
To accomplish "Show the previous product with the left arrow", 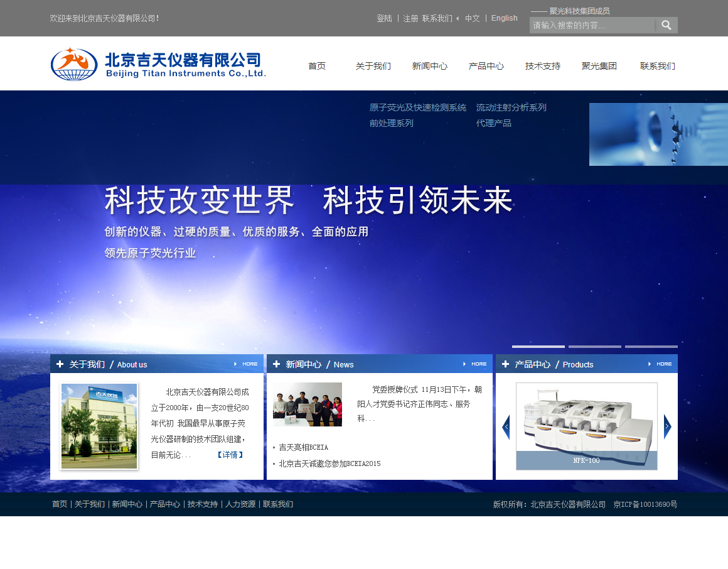I will point(506,426).
